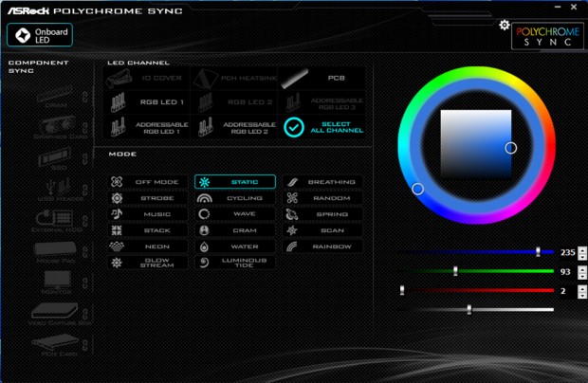Toggle the USB Header sync link
Screen dimensions: 588x383
[x=85, y=190]
